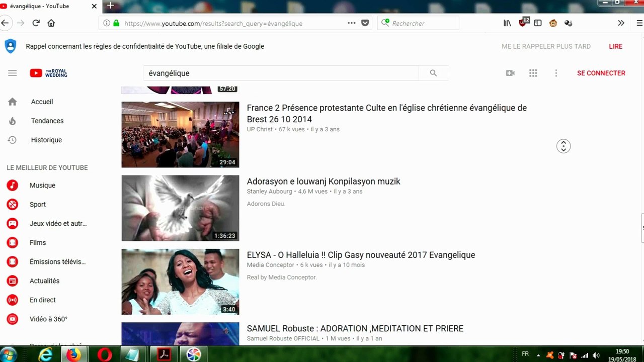This screenshot has height=362, width=644.
Task: Save page to Pocket
Action: (x=365, y=23)
